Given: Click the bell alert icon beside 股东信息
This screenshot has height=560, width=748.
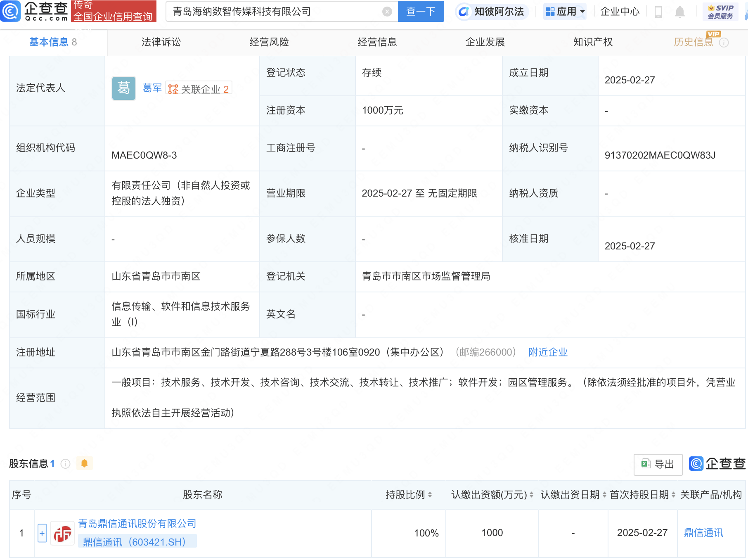Looking at the screenshot, I should point(85,463).
